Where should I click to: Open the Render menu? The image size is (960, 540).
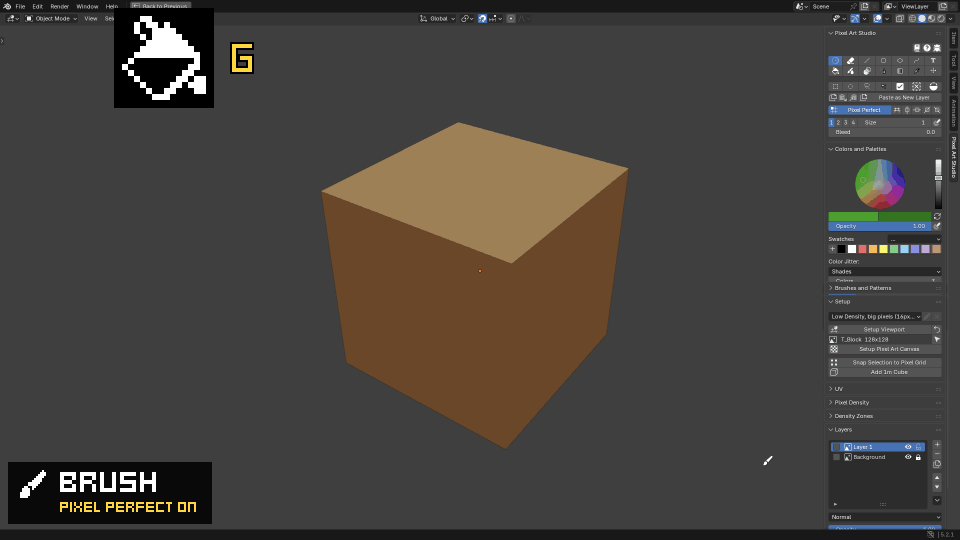(x=59, y=6)
